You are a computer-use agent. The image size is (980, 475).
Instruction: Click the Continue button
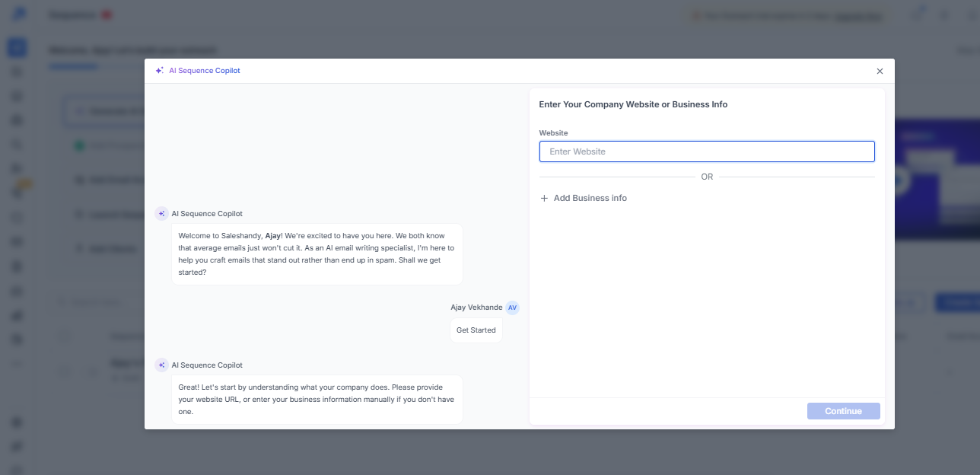tap(843, 411)
